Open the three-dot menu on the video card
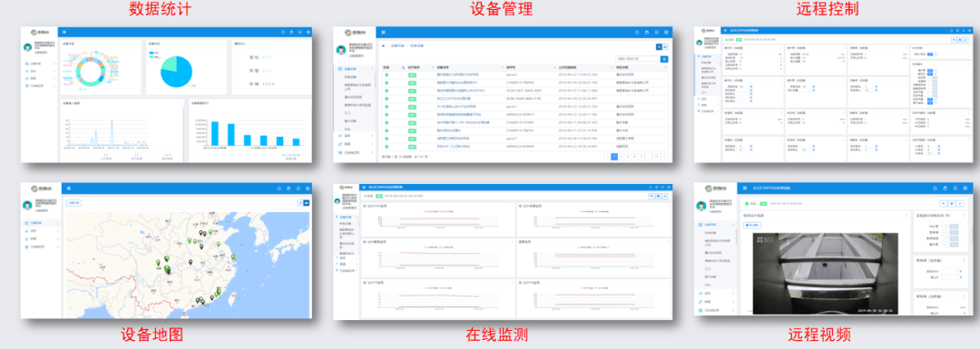This screenshot has height=349, width=980. (x=906, y=216)
